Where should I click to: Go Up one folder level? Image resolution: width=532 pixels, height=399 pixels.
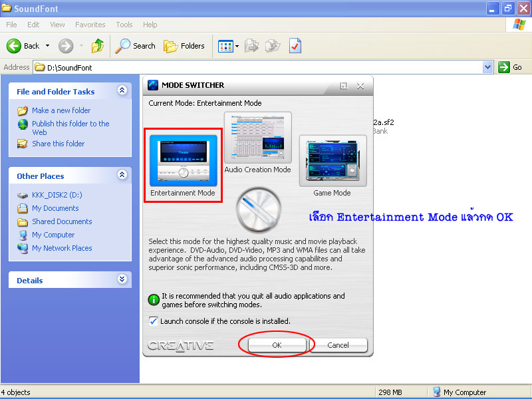tap(97, 46)
